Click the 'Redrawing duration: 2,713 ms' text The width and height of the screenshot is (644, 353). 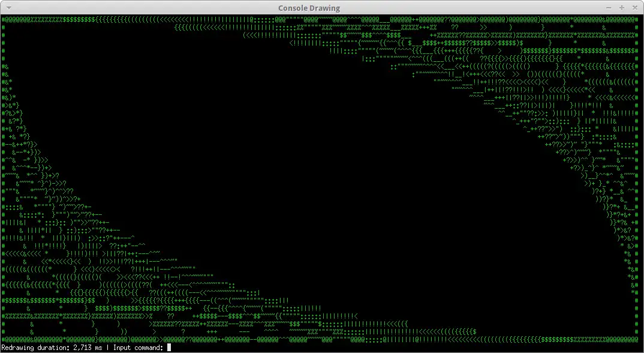pyautogui.click(x=52, y=348)
